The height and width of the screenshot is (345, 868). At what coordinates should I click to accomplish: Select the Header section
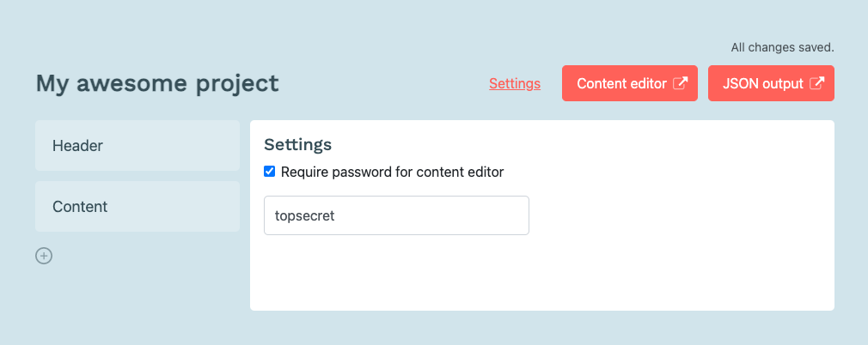pos(138,145)
